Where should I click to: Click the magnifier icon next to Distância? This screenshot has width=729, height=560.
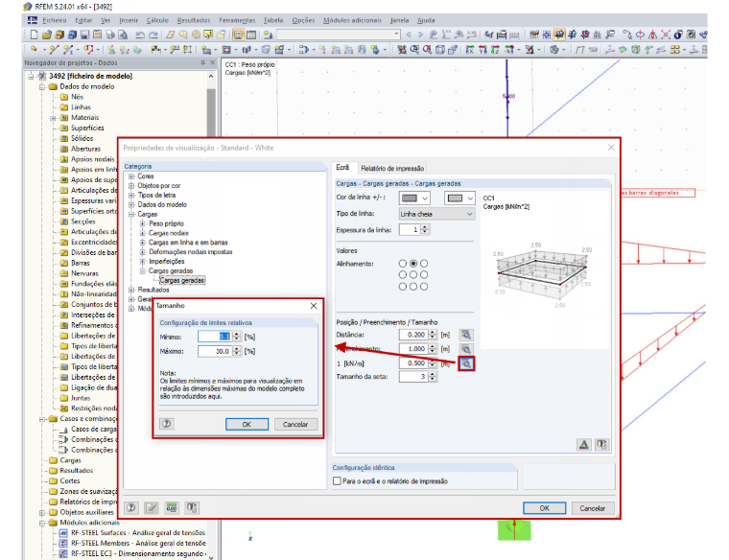click(x=466, y=335)
